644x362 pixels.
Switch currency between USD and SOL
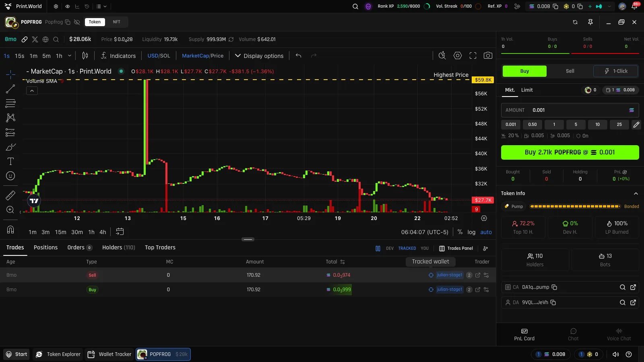click(x=159, y=56)
